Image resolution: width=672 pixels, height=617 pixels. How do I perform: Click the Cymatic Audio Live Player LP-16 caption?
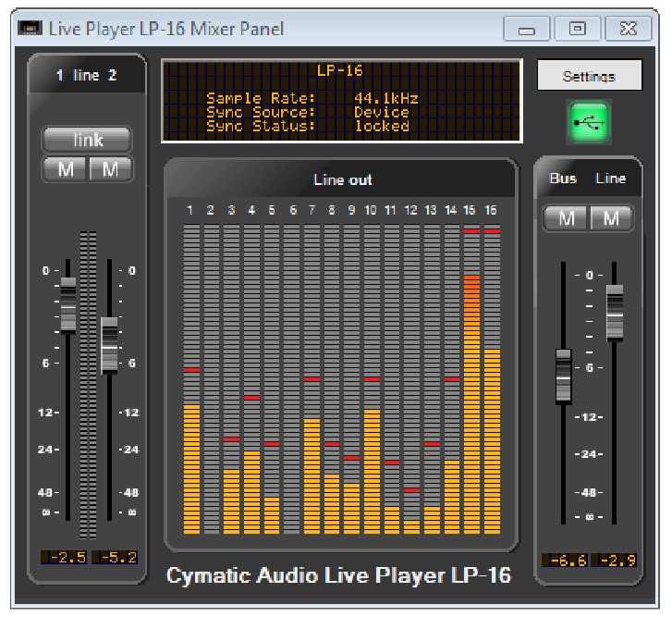pyautogui.click(x=338, y=575)
